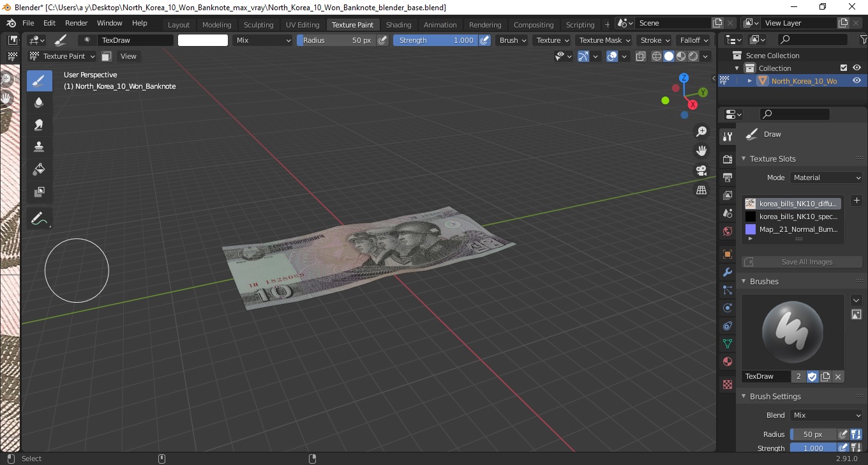Open the Stroke dropdown
Image resolution: width=868 pixels, height=465 pixels.
click(x=655, y=40)
